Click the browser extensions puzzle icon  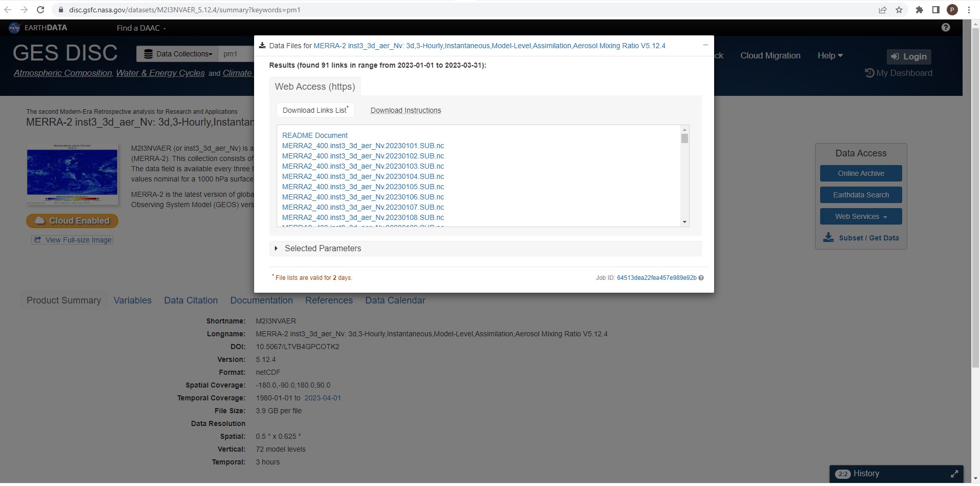(920, 9)
